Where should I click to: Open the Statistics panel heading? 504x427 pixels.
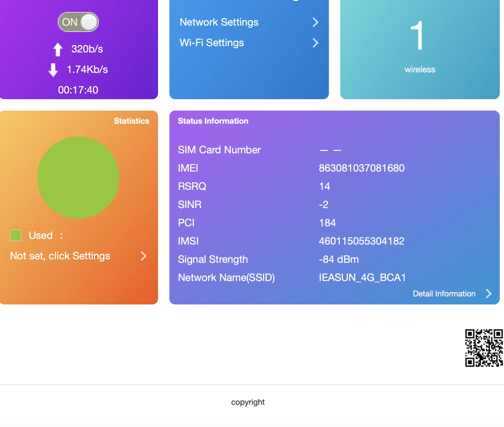pyautogui.click(x=131, y=121)
